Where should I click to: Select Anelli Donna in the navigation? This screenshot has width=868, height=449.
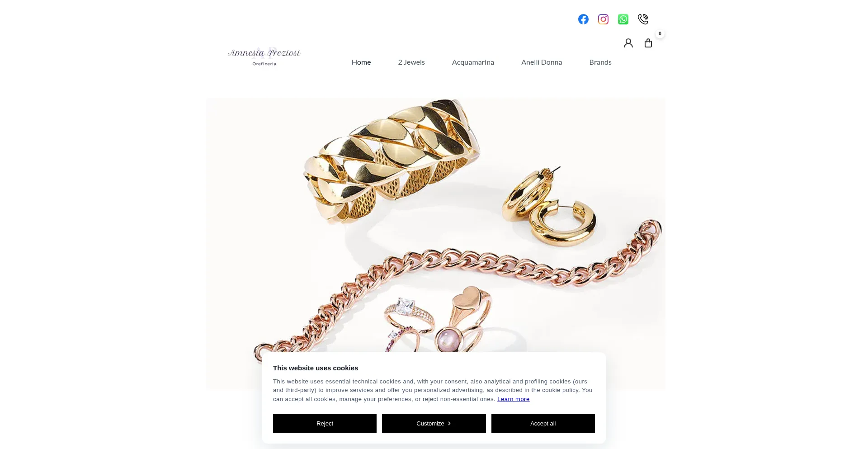[542, 62]
